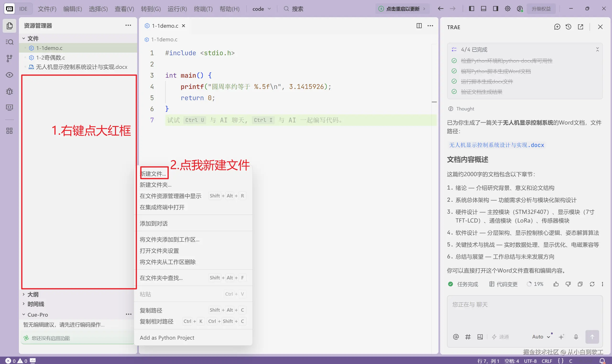Viewport: 612px width, 364px height.
Task: Click the thumbs up feedback icon
Action: click(x=556, y=284)
